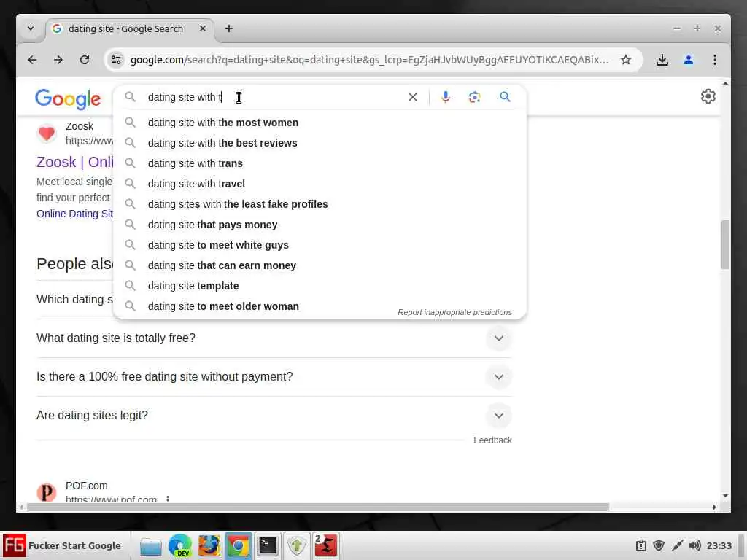Open the tab search dropdown

(x=31, y=28)
